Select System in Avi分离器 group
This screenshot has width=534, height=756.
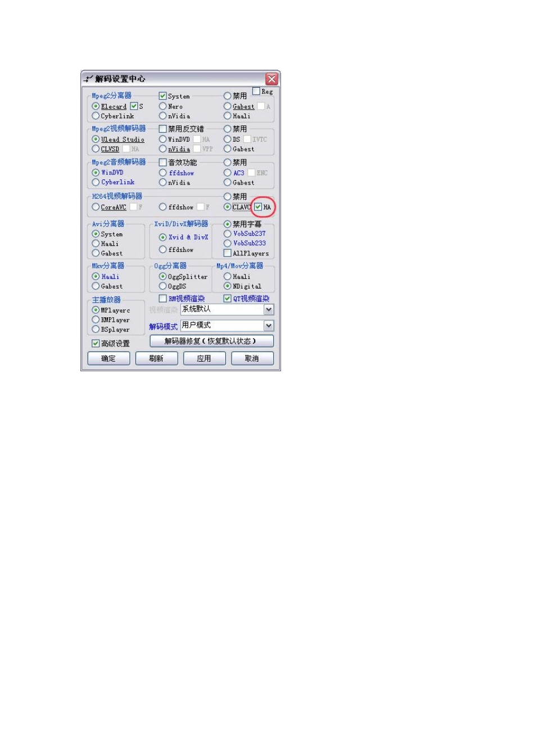pyautogui.click(x=96, y=233)
